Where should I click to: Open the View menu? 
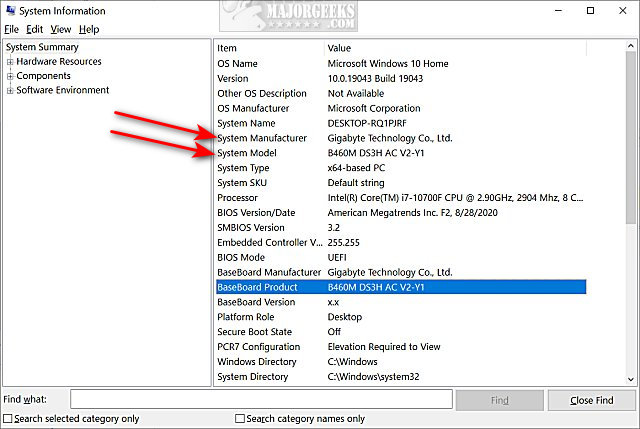point(61,29)
